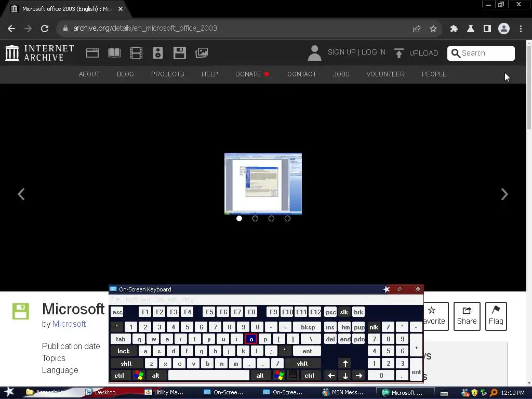Click the Archive search field
Screen dimensions: 532x399
[x=481, y=54]
